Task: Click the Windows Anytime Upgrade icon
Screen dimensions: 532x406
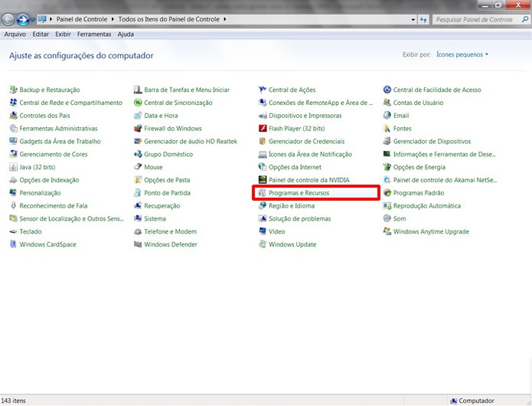Action: [387, 231]
